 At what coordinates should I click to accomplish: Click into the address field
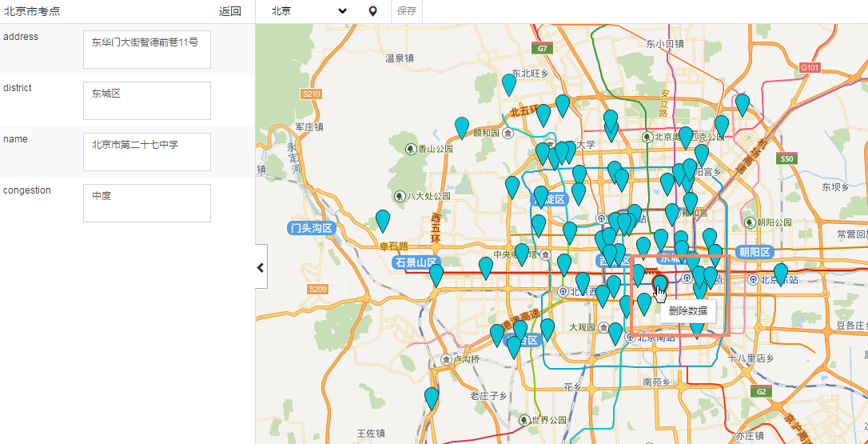click(x=147, y=50)
